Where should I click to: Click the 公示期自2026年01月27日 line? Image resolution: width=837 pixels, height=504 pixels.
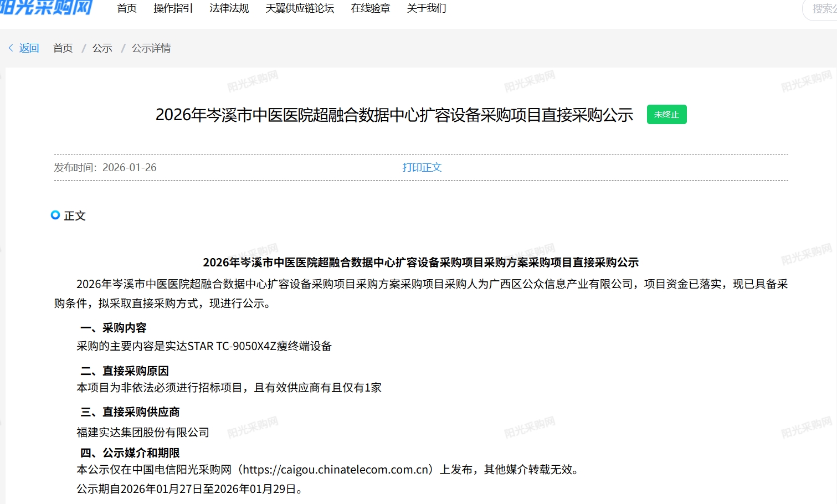[x=189, y=489]
